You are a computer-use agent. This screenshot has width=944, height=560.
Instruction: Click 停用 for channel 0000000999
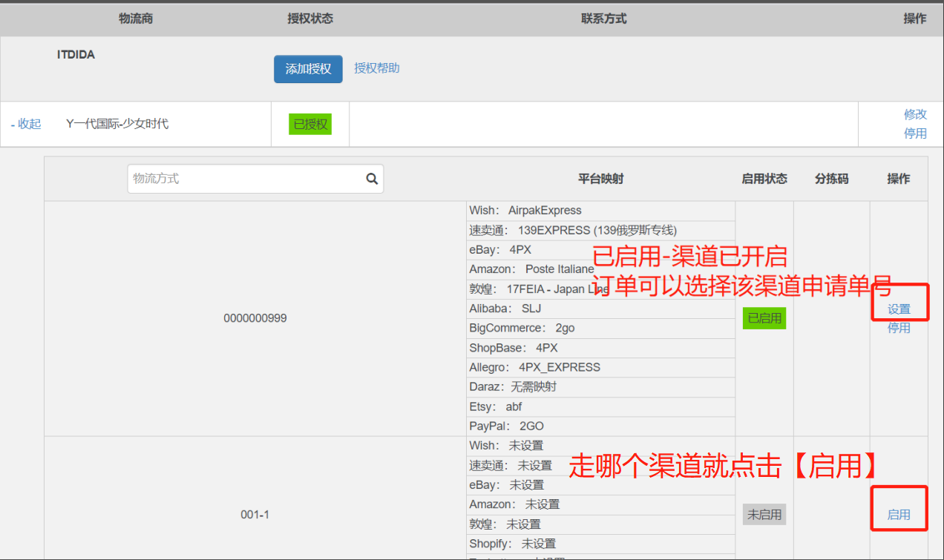pos(899,328)
